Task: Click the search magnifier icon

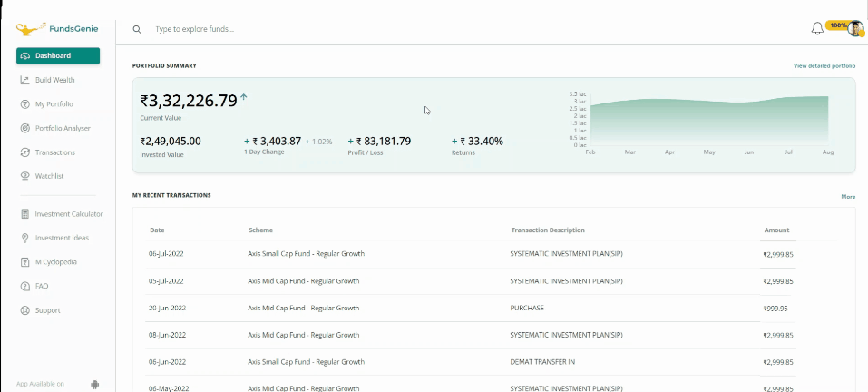Action: tap(137, 29)
